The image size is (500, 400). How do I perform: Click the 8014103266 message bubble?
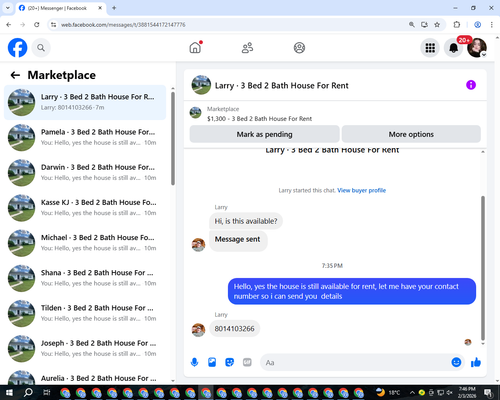(234, 329)
